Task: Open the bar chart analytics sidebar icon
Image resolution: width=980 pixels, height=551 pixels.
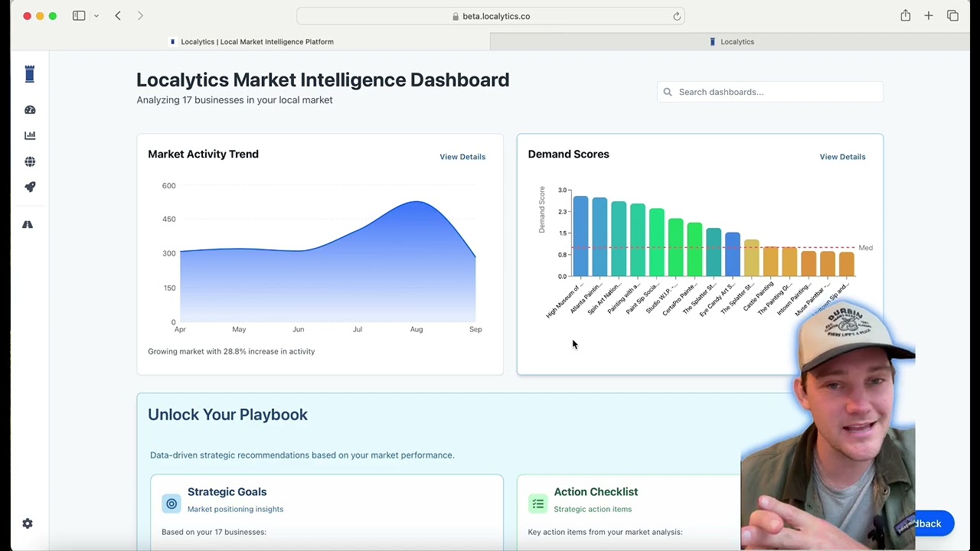Action: [x=30, y=135]
